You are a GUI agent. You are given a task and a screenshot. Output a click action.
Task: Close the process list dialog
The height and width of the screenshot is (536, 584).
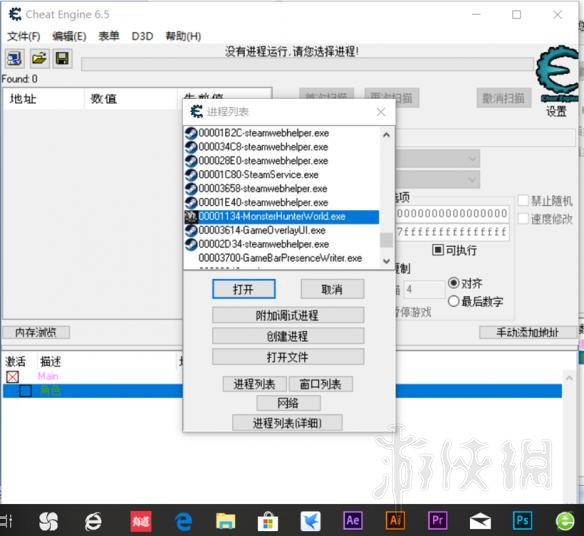click(x=381, y=112)
